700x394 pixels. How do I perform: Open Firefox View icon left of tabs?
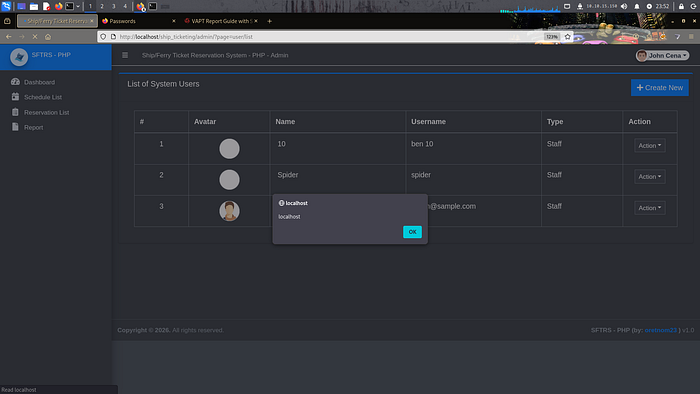tap(7, 21)
